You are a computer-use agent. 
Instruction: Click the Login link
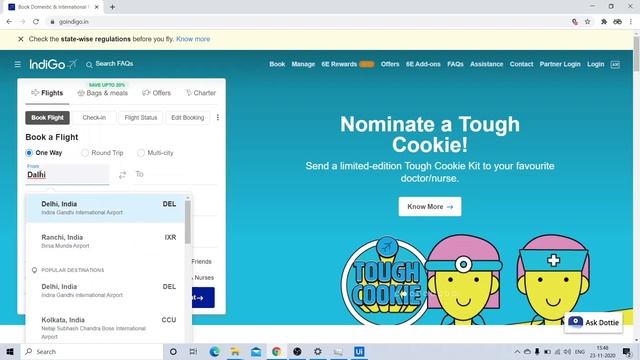tap(596, 64)
